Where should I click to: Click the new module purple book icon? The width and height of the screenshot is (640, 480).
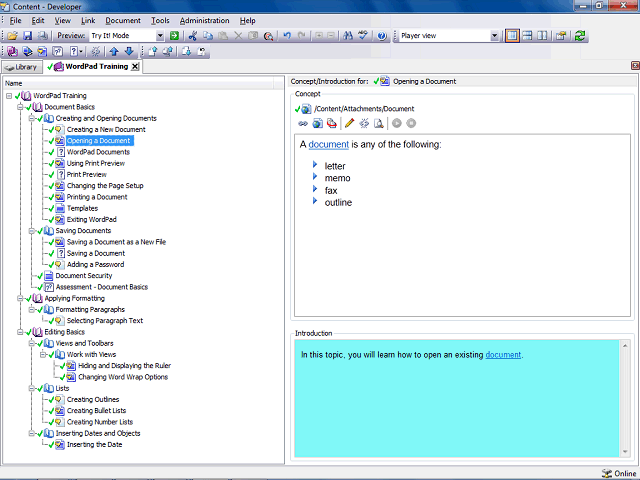pos(12,51)
